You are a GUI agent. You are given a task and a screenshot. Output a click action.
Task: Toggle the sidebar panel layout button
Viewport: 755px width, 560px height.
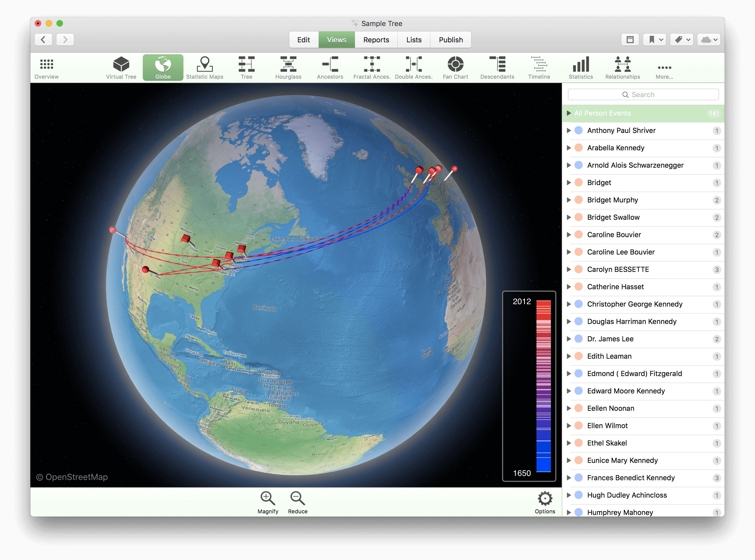[x=630, y=40]
